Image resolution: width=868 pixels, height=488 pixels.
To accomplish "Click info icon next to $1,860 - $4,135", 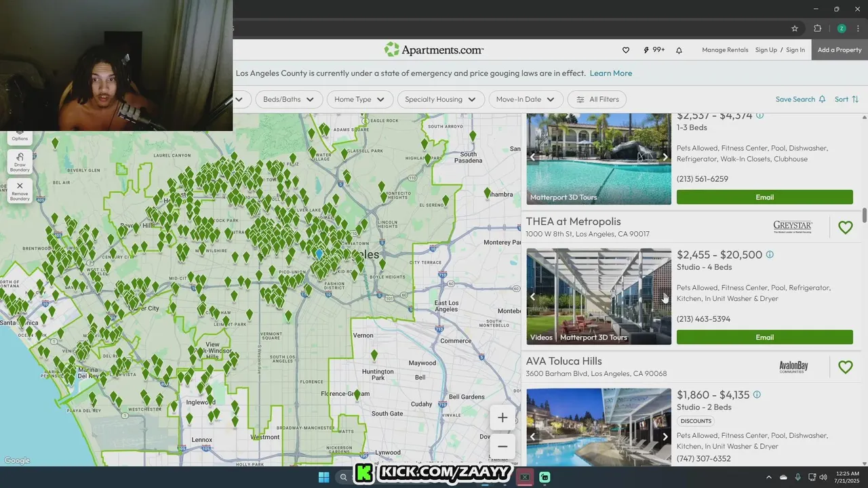I will pyautogui.click(x=757, y=394).
